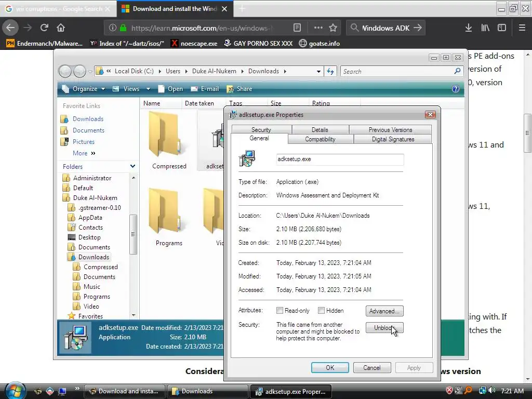The width and height of the screenshot is (532, 399).
Task: Open the Views dropdown arrow
Action: pos(148,89)
